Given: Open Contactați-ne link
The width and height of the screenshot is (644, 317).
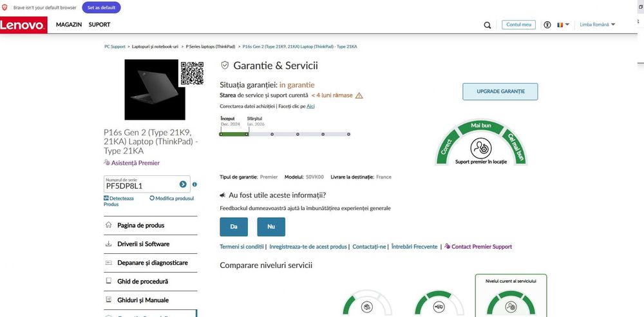Looking at the screenshot, I should [x=369, y=247].
